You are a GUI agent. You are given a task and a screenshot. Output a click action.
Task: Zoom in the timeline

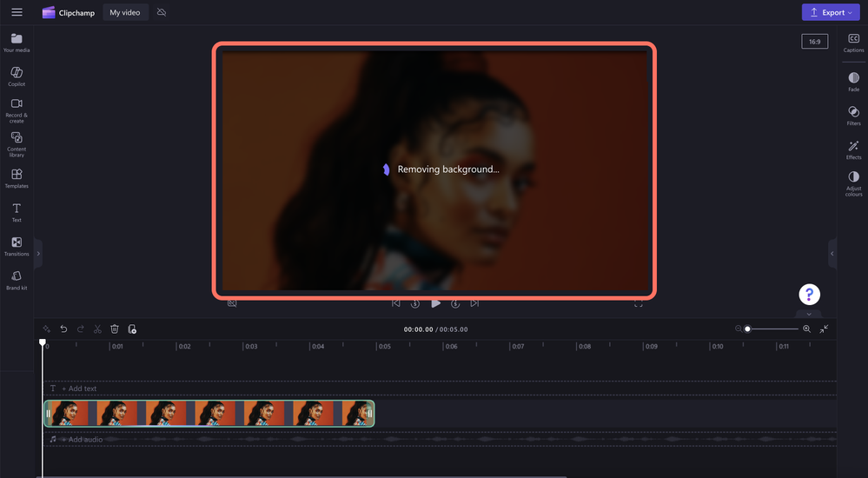click(806, 329)
